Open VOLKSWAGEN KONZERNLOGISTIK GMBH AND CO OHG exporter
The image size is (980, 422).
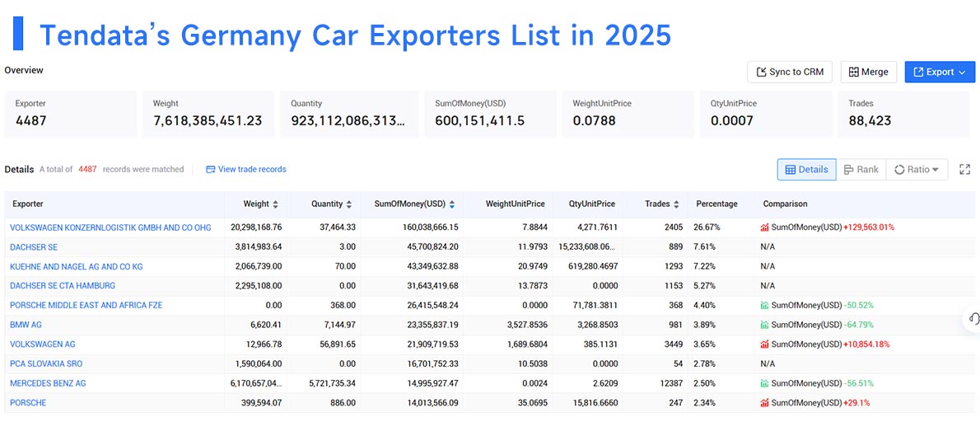pos(110,227)
